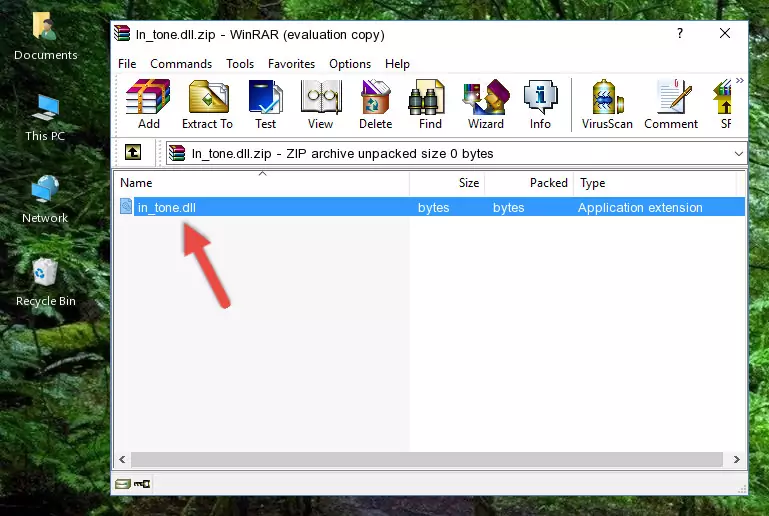Select the Network desktop icon
The height and width of the screenshot is (516, 769).
[x=45, y=200]
